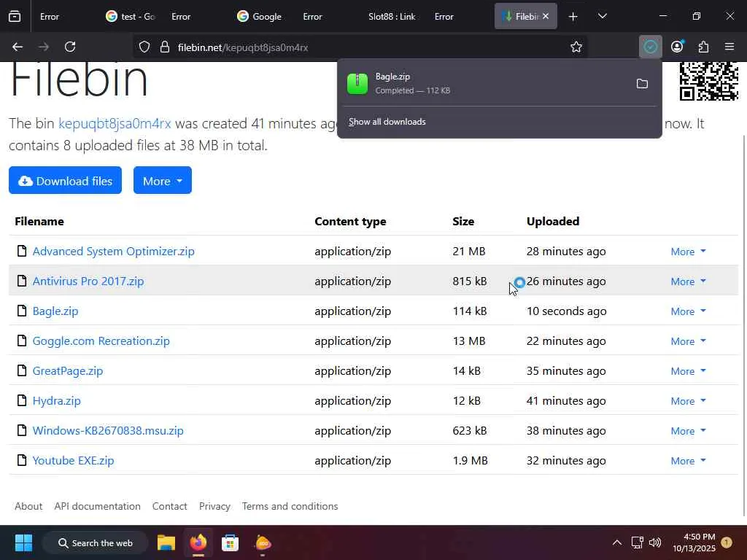Select the Error tab before Filebin tab

(444, 16)
